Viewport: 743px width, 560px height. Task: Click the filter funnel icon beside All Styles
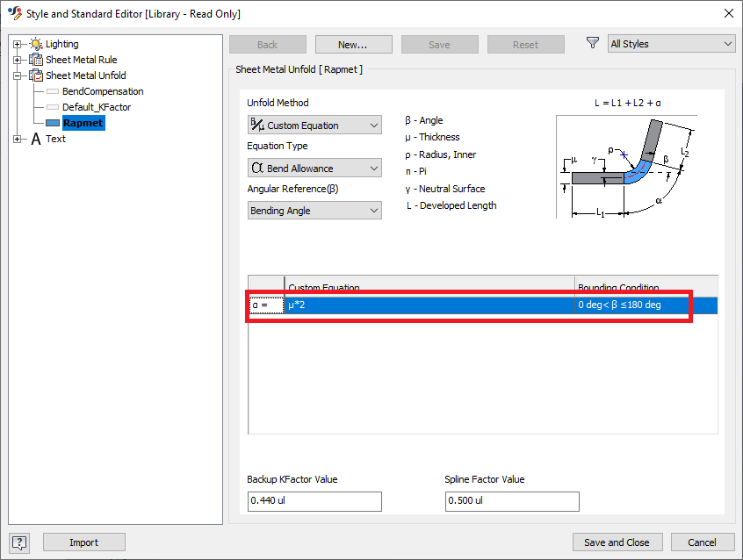point(592,42)
